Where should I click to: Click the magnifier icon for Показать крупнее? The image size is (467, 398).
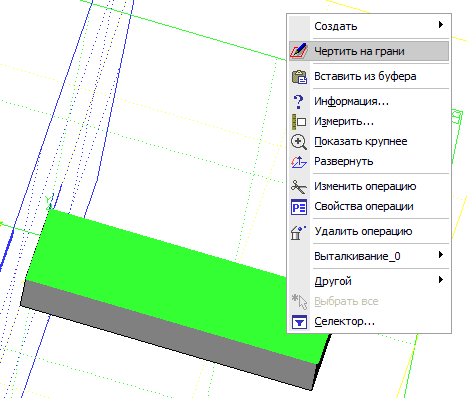click(299, 142)
